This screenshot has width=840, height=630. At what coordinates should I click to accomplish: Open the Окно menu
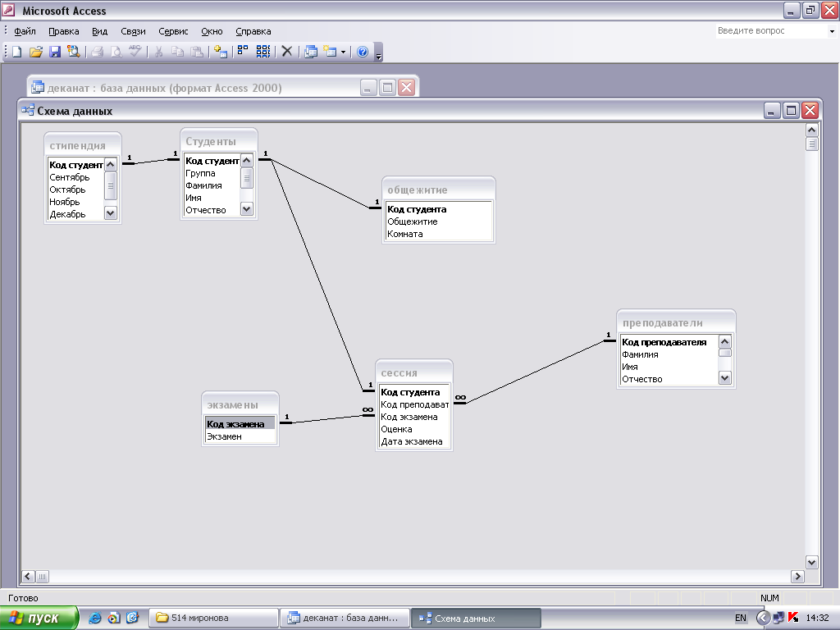pyautogui.click(x=212, y=31)
